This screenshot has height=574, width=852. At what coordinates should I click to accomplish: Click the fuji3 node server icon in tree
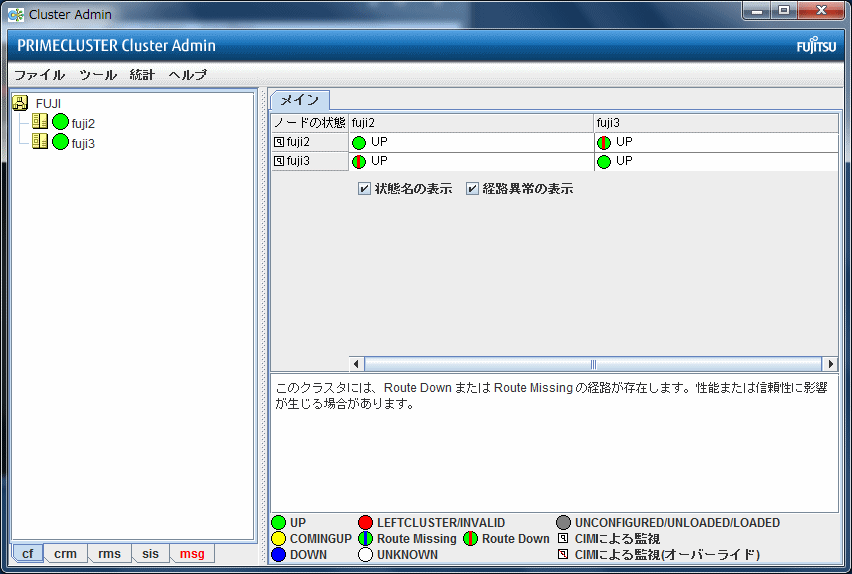pyautogui.click(x=40, y=141)
